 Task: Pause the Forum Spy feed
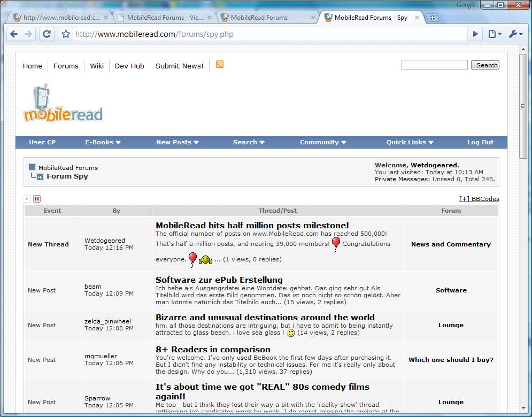tap(37, 199)
